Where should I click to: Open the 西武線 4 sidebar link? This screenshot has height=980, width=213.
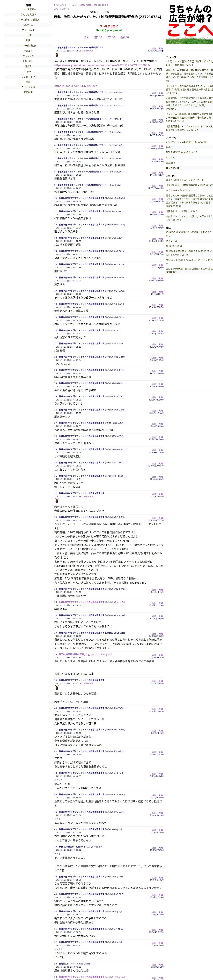pyautogui.click(x=170, y=163)
